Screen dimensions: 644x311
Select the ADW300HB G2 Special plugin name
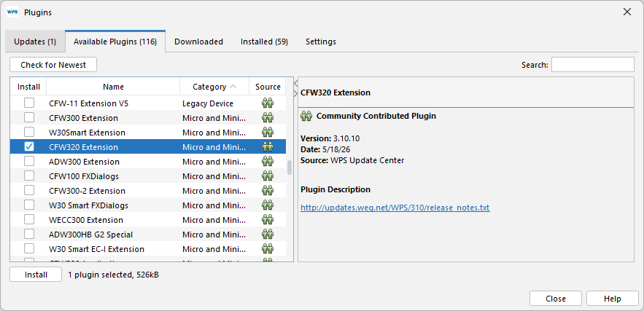pyautogui.click(x=90, y=235)
